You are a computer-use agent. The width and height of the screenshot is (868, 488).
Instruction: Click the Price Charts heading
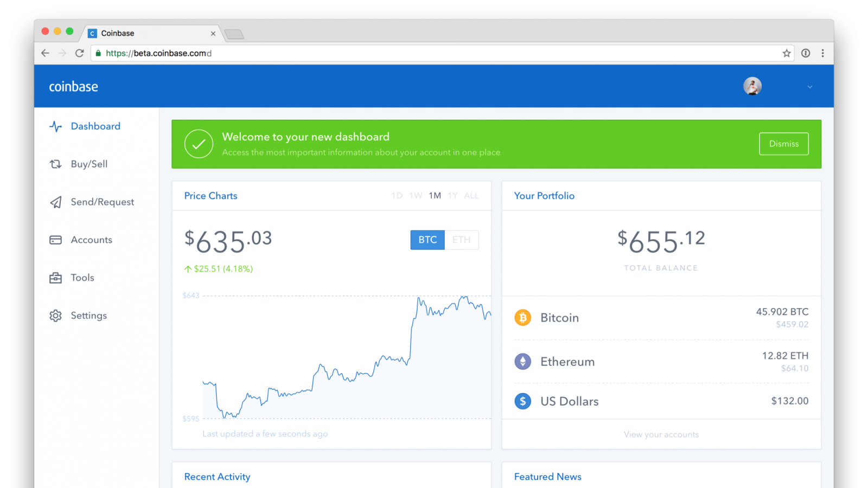(x=210, y=196)
